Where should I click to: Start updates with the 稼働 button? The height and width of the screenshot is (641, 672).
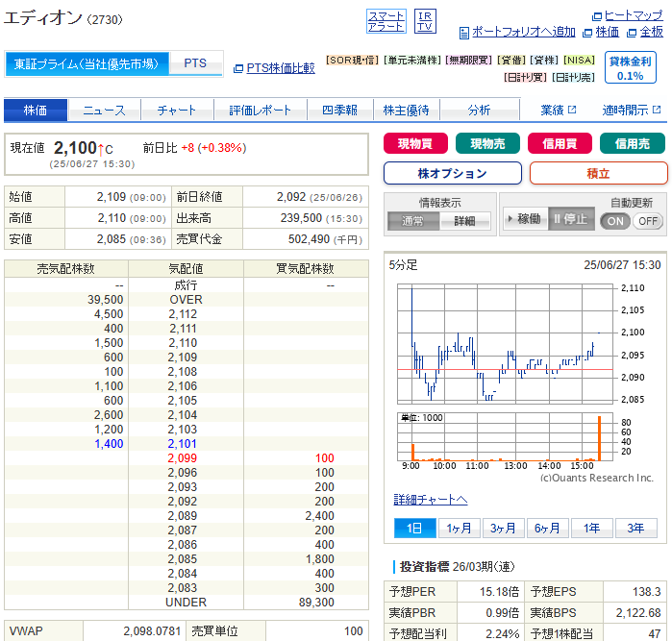point(526,219)
